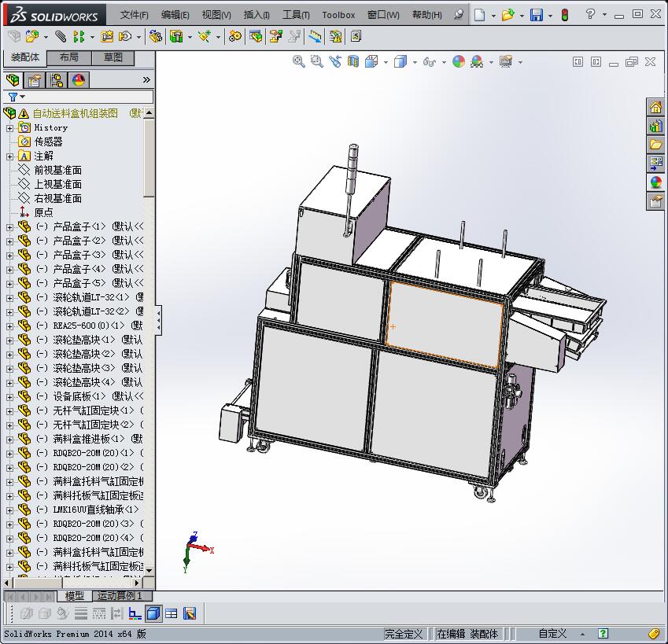This screenshot has height=644, width=668.
Task: Switch to the PropertyManager tab icon
Action: click(x=34, y=80)
